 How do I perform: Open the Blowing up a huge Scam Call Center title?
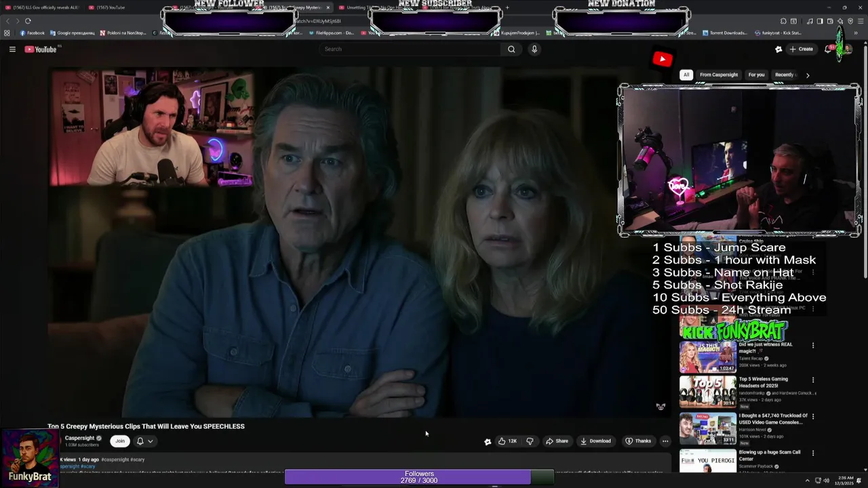click(770, 455)
